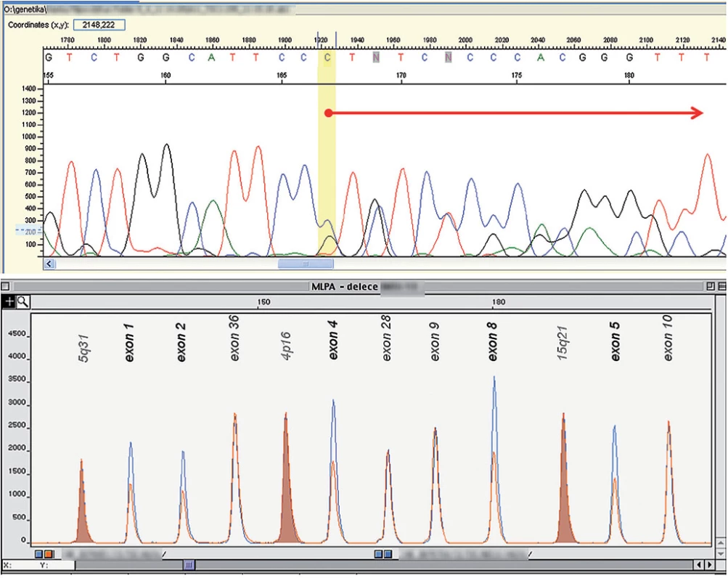Click the exon 36 peak label

point(234,338)
